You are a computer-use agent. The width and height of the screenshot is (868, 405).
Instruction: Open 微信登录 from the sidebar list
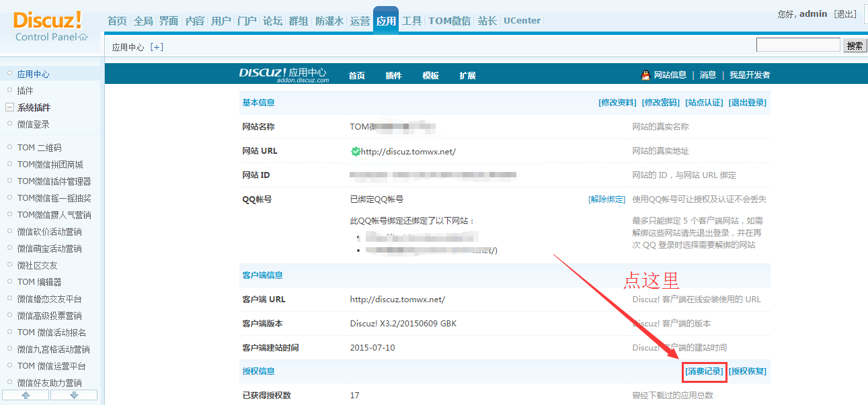pos(34,124)
